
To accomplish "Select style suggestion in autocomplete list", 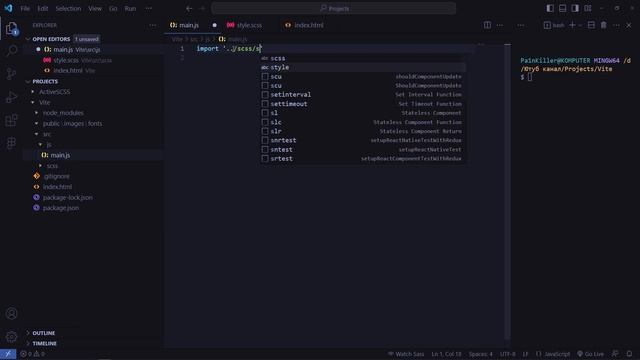I will (362, 67).
